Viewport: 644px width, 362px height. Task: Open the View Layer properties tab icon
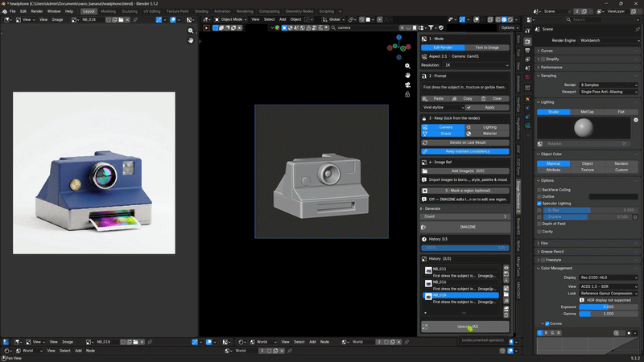pos(527,60)
